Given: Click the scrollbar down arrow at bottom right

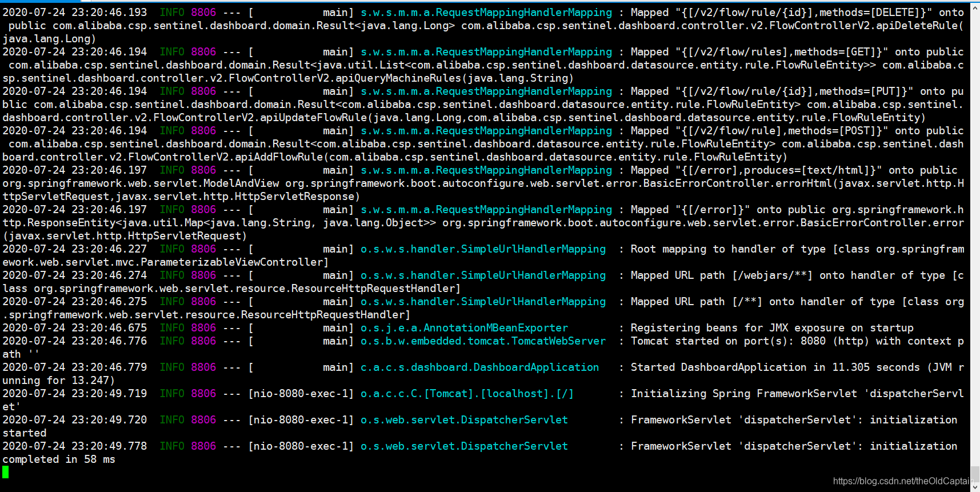Looking at the screenshot, I should [975, 487].
